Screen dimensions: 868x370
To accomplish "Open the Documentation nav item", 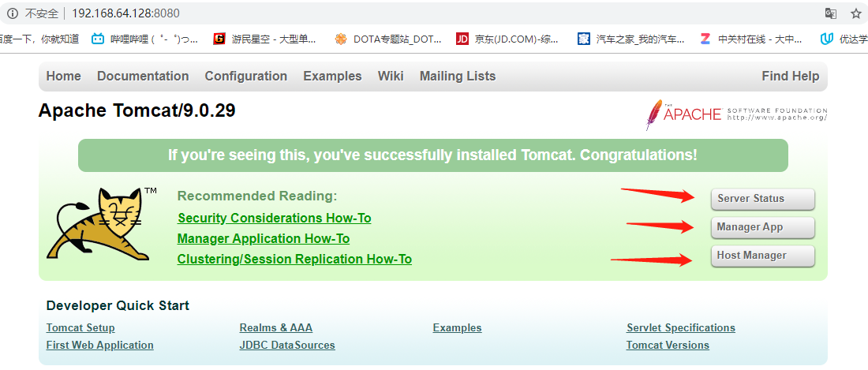I will [143, 77].
